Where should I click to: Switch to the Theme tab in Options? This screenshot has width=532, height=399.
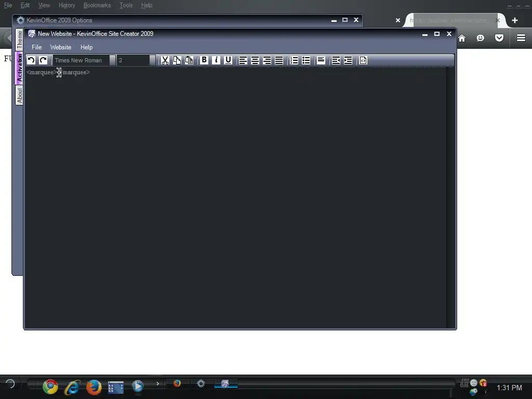pyautogui.click(x=19, y=39)
